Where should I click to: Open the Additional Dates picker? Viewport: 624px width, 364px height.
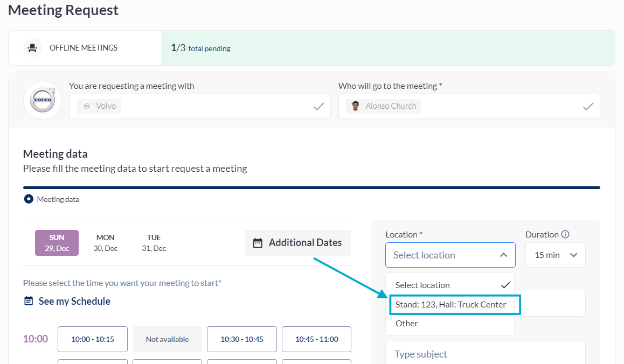pos(297,243)
